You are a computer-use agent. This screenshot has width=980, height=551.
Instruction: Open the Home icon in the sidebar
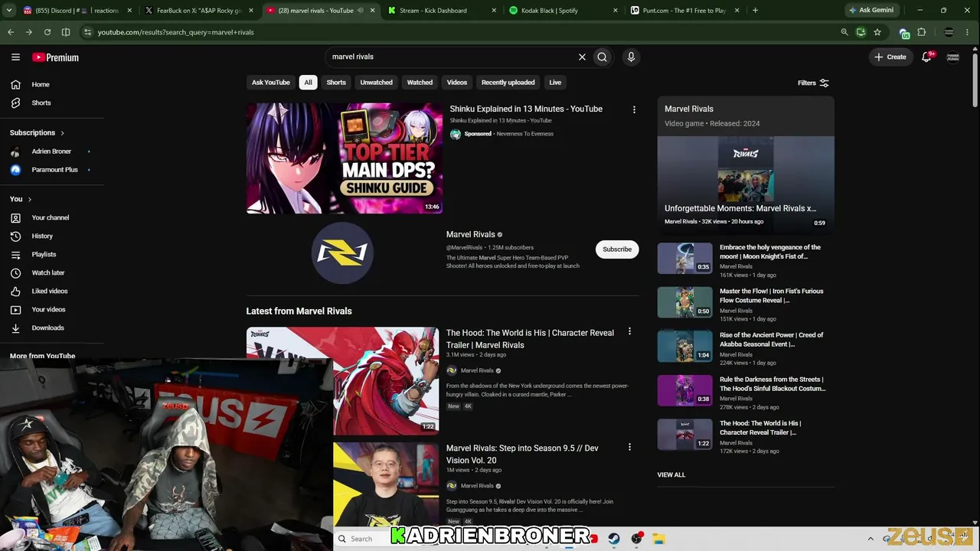pos(15,84)
